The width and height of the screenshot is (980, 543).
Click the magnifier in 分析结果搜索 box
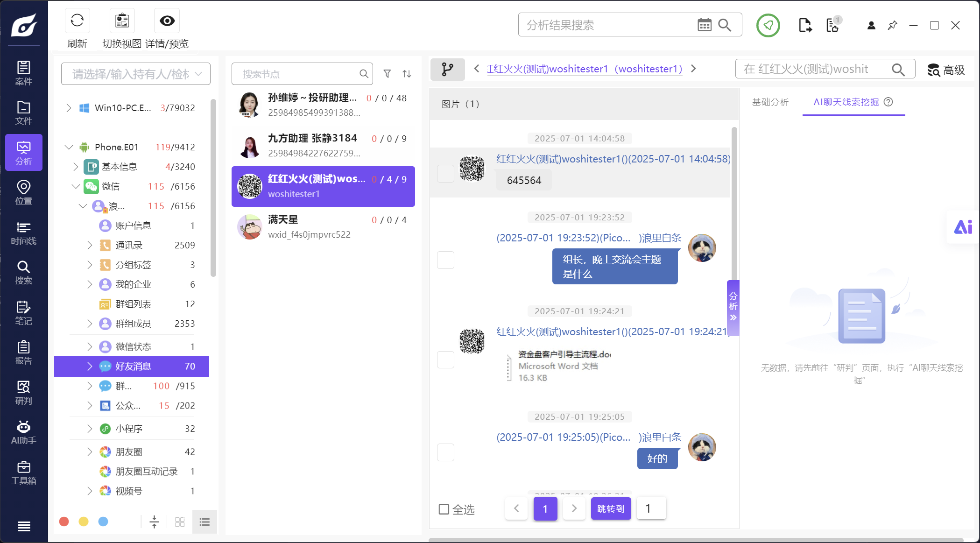point(725,25)
